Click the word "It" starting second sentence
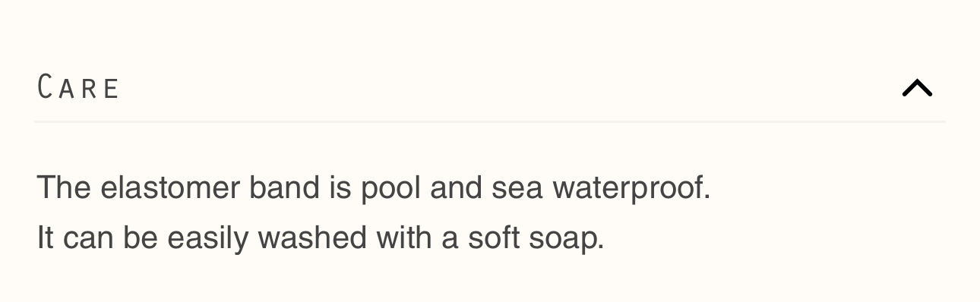 tap(45, 238)
